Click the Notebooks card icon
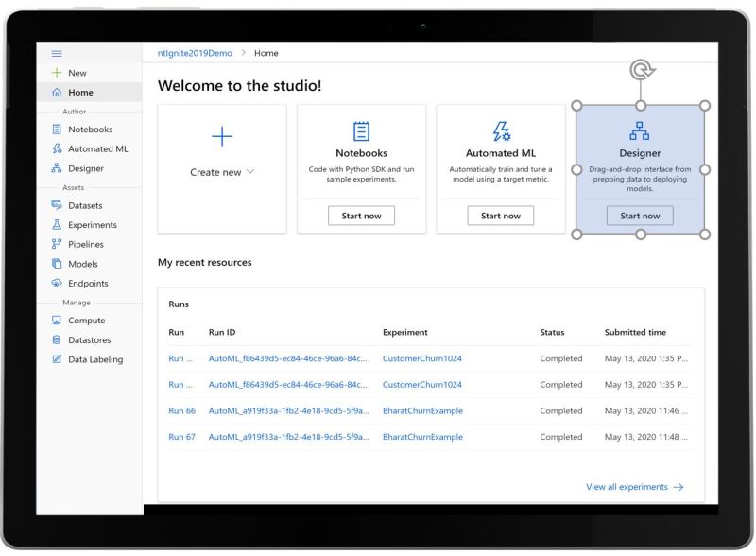 point(361,131)
